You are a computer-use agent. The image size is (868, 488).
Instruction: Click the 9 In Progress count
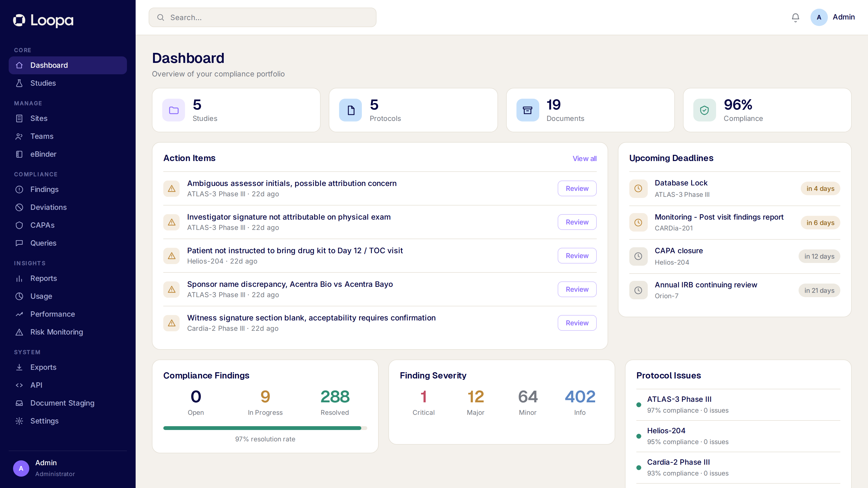pyautogui.click(x=265, y=397)
